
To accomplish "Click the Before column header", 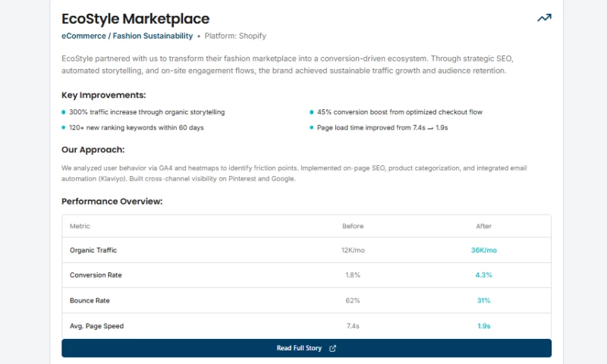I will (x=353, y=226).
